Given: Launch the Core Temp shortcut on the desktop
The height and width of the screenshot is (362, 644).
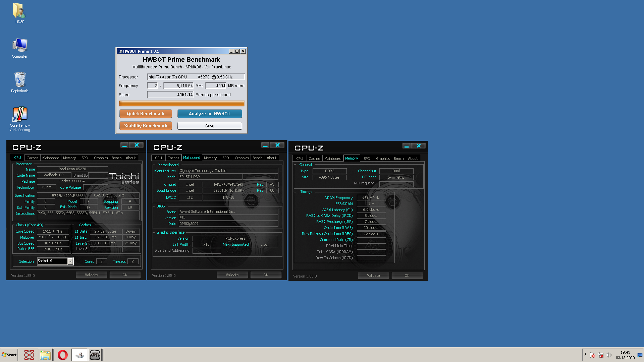Looking at the screenshot, I should [x=19, y=119].
